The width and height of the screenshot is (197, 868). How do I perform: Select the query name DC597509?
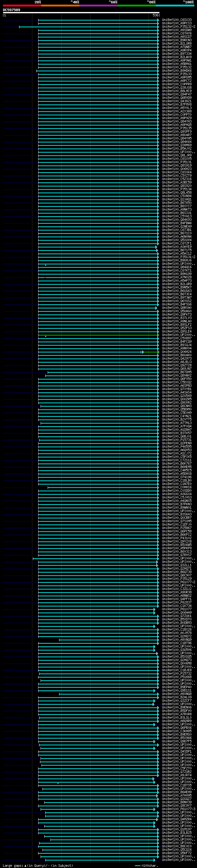(11, 10)
